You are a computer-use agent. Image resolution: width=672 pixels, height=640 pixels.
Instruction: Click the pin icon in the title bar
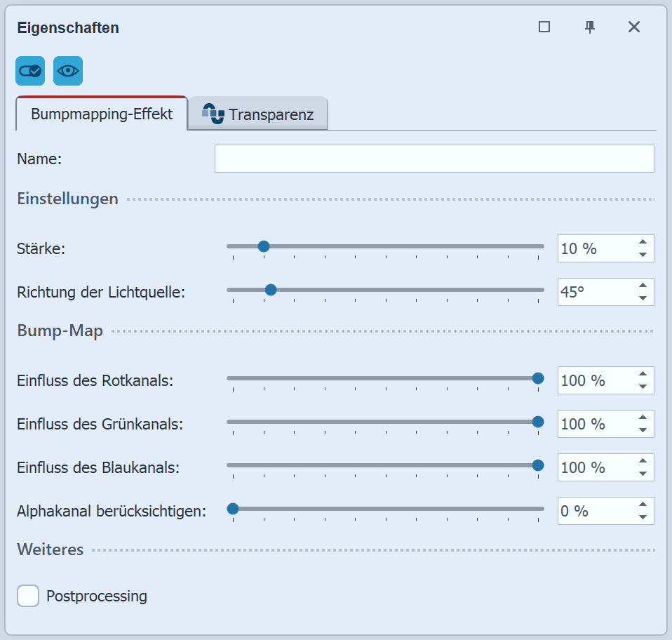pyautogui.click(x=590, y=27)
